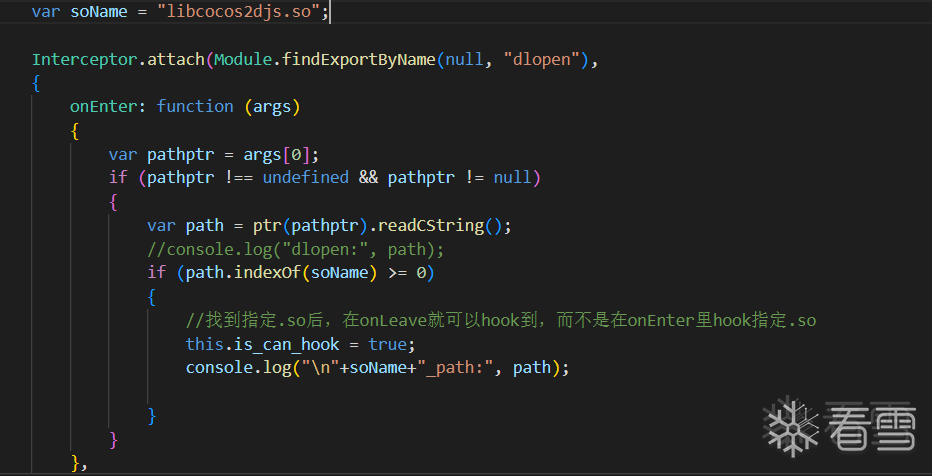Place cursor on the Interceptor identifier

point(85,59)
